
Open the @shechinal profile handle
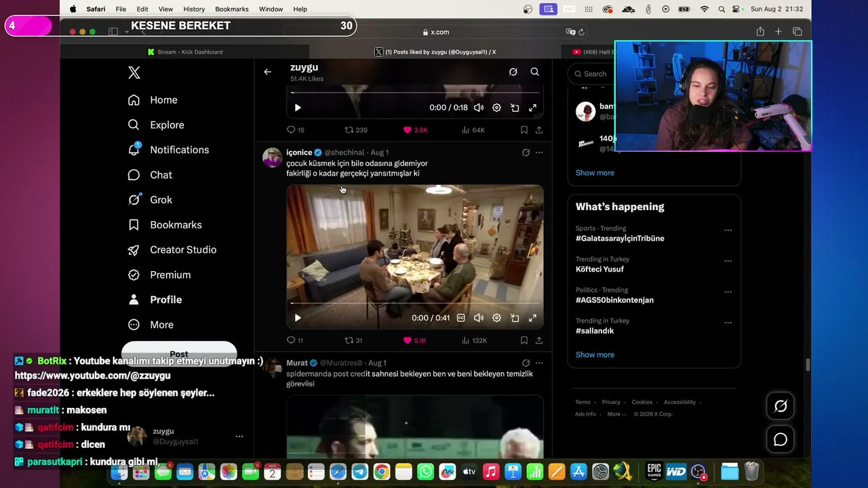pyautogui.click(x=344, y=152)
